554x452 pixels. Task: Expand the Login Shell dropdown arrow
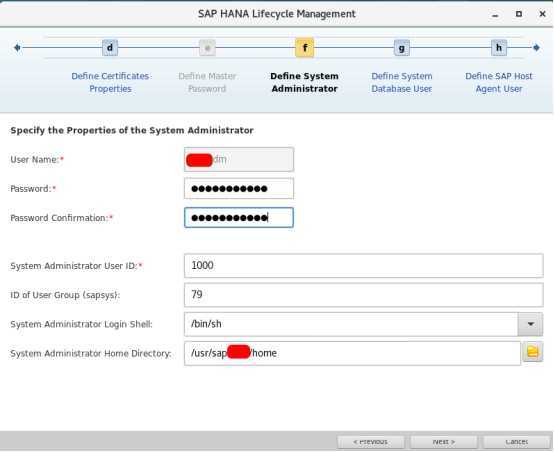(530, 324)
